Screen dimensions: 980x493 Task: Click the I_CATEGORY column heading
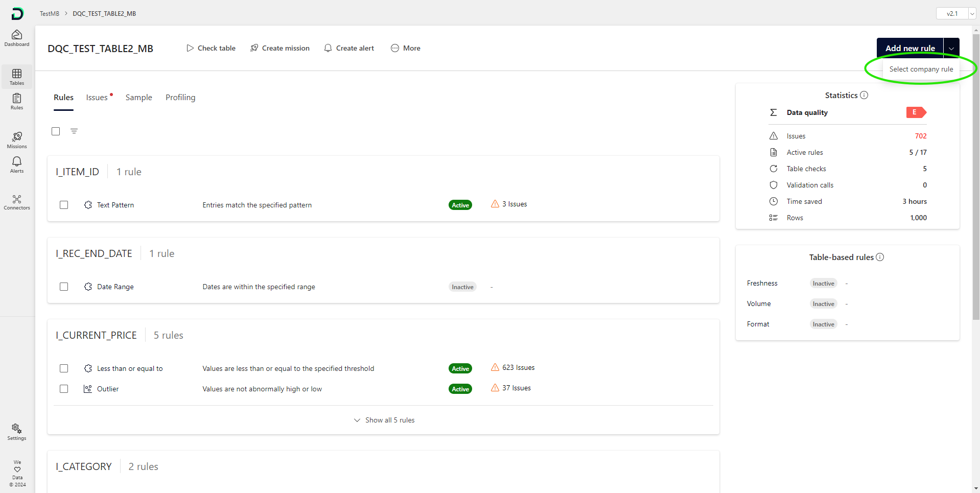pyautogui.click(x=84, y=466)
